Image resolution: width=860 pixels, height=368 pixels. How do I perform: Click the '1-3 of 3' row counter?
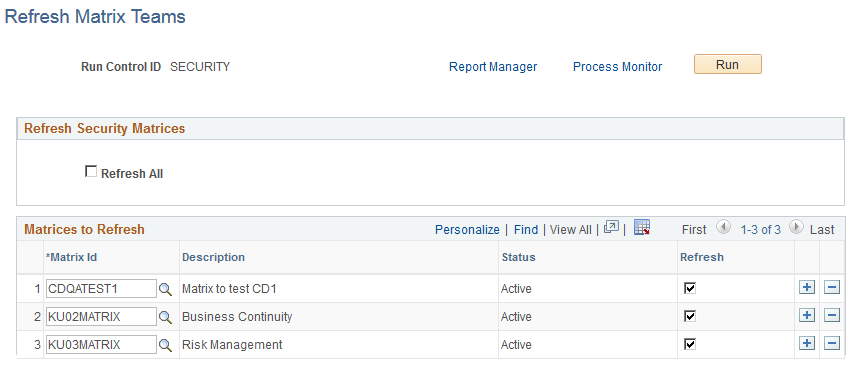coord(760,230)
